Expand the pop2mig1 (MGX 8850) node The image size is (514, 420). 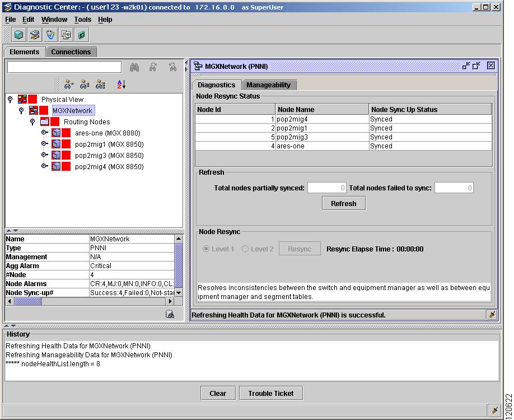pos(45,143)
